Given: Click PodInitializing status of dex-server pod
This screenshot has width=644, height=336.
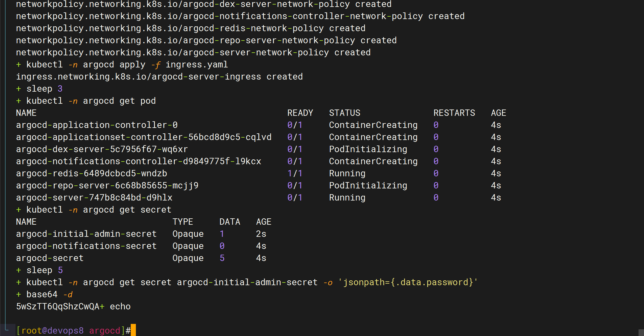Looking at the screenshot, I should point(368,149).
